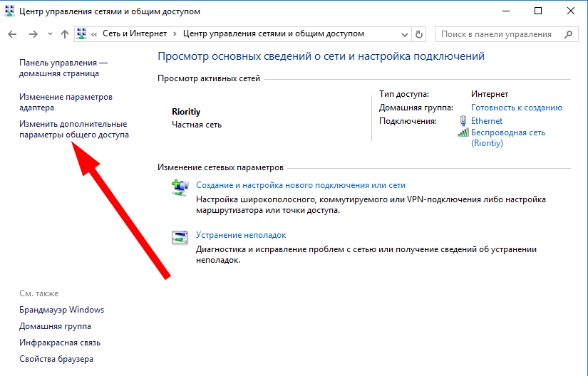This screenshot has height=376, width=588.
Task: Open the breadcrumb chevron after 'Сеть и Интернет'
Action: click(175, 34)
